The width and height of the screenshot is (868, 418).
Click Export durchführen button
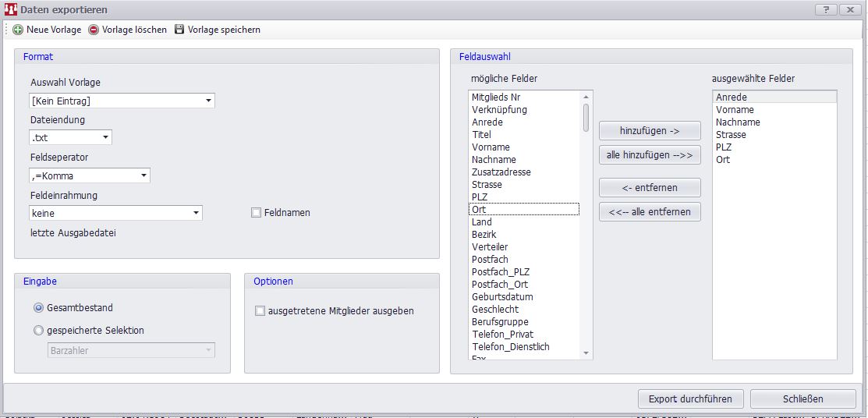[690, 399]
